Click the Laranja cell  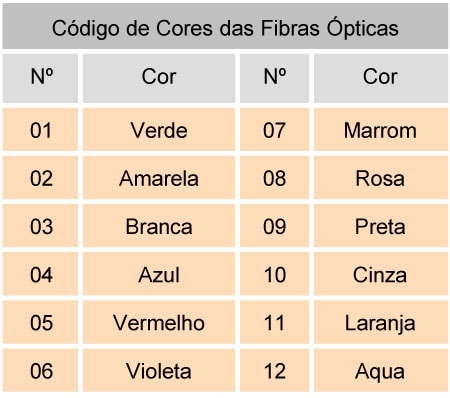click(381, 322)
